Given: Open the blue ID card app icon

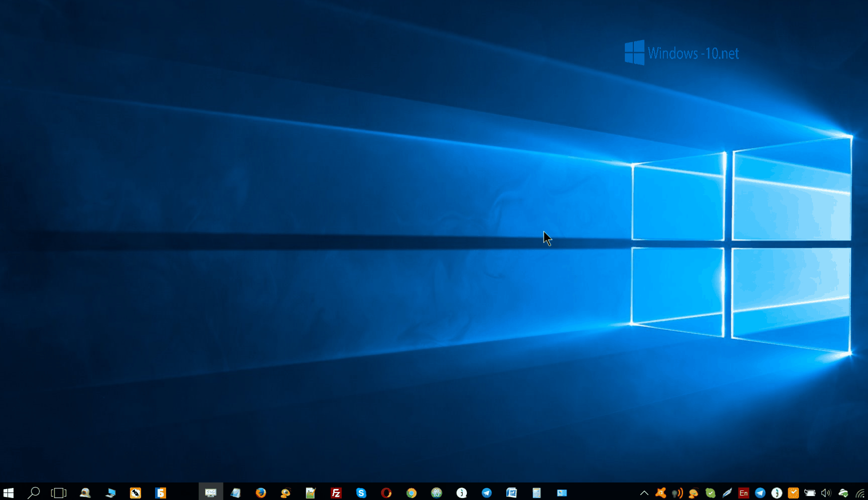Looking at the screenshot, I should (562, 493).
